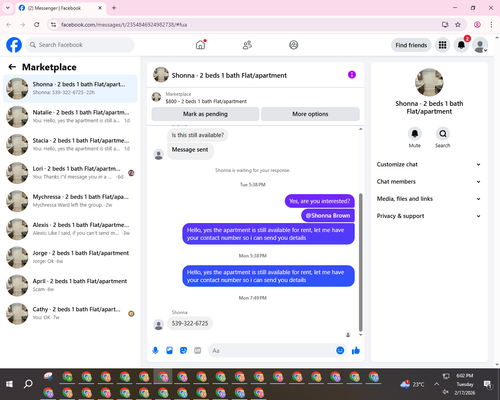This screenshot has width=500, height=400.
Task: Focus the Search Facebook box
Action: [80, 45]
